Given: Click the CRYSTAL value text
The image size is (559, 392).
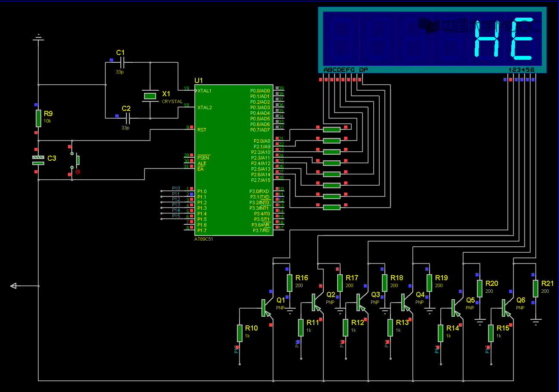Looking at the screenshot, I should (x=172, y=101).
